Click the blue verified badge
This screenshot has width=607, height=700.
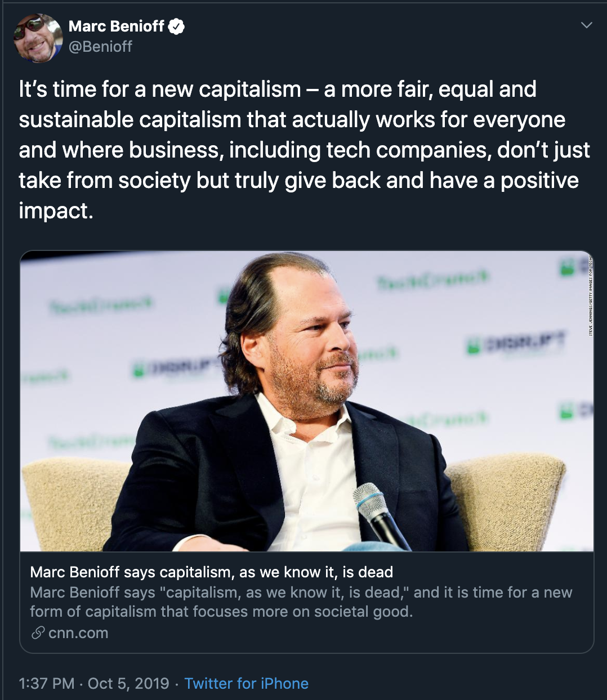click(176, 26)
